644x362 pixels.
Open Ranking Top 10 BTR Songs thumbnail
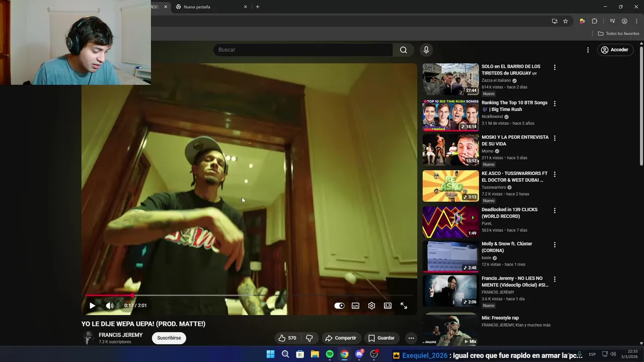tap(451, 115)
